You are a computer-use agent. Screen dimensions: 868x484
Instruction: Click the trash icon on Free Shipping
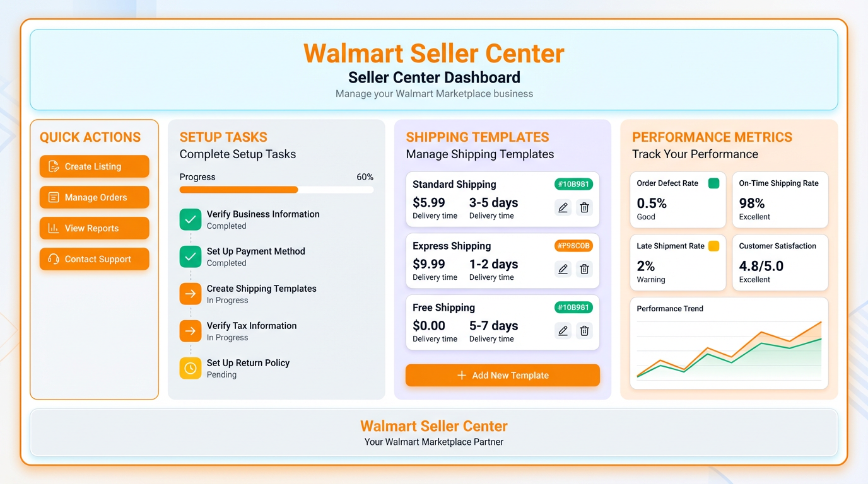[584, 330]
